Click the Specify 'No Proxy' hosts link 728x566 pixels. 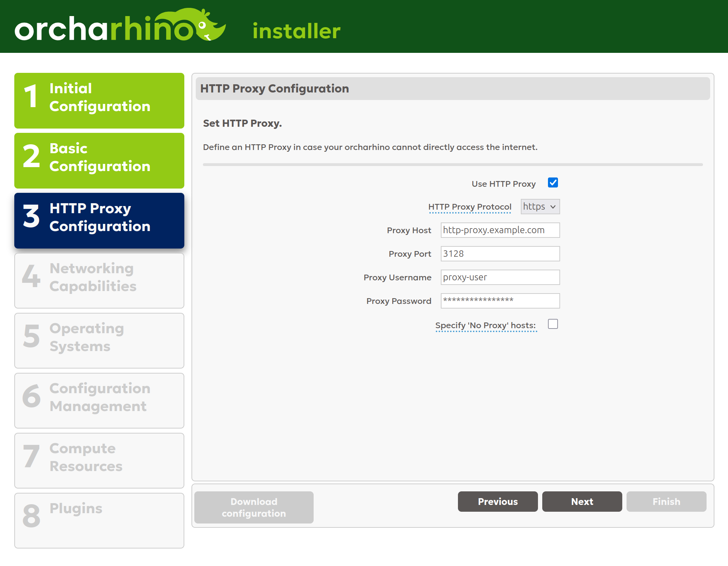pyautogui.click(x=485, y=325)
